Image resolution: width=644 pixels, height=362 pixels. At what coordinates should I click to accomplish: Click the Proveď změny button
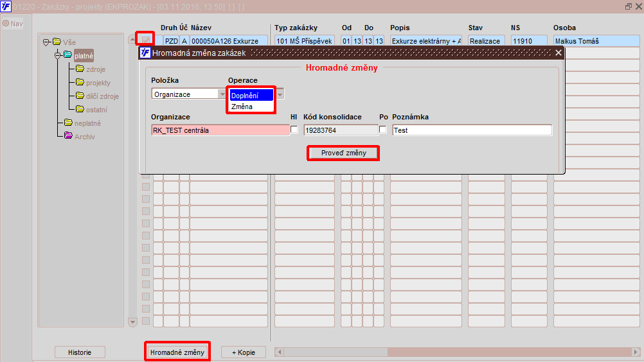(x=343, y=153)
